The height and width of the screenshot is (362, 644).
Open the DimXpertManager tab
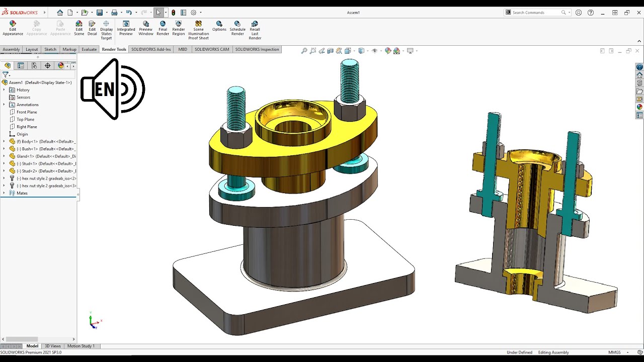coord(48,65)
